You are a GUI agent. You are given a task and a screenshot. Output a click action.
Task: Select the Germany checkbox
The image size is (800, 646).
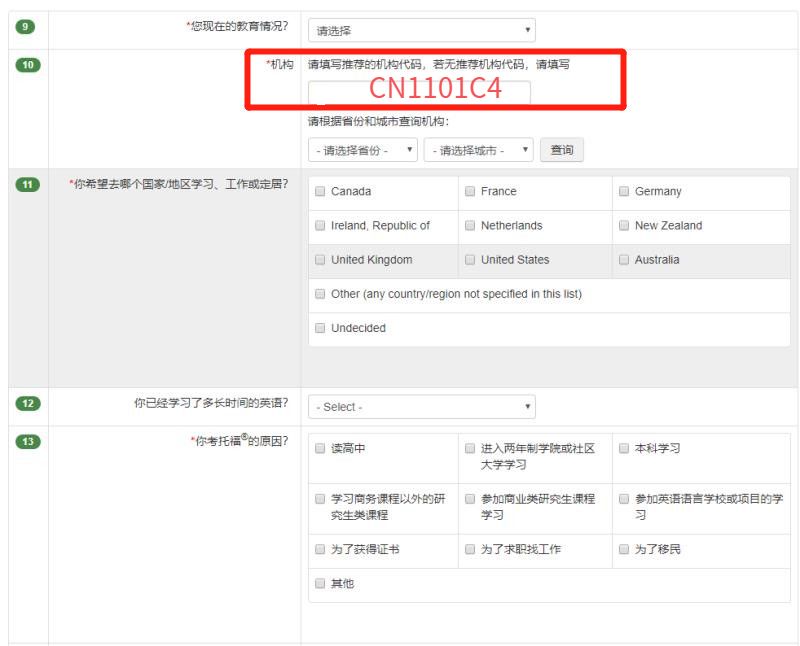pyautogui.click(x=624, y=192)
